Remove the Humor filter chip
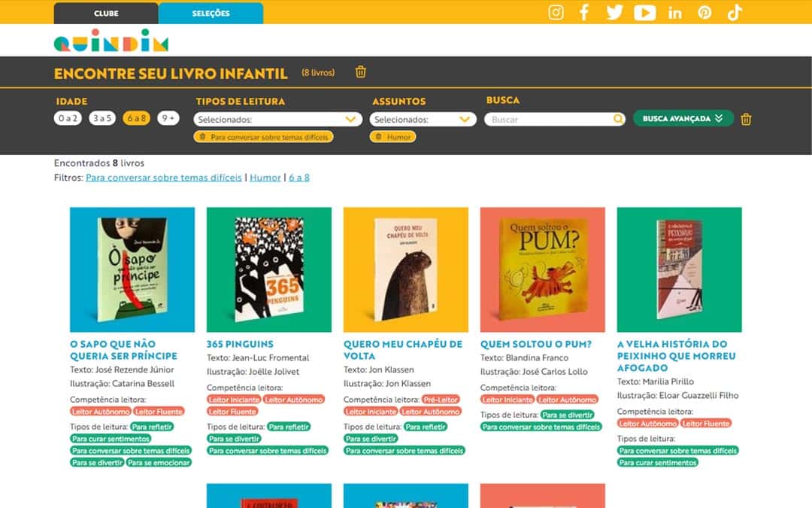 point(379,137)
